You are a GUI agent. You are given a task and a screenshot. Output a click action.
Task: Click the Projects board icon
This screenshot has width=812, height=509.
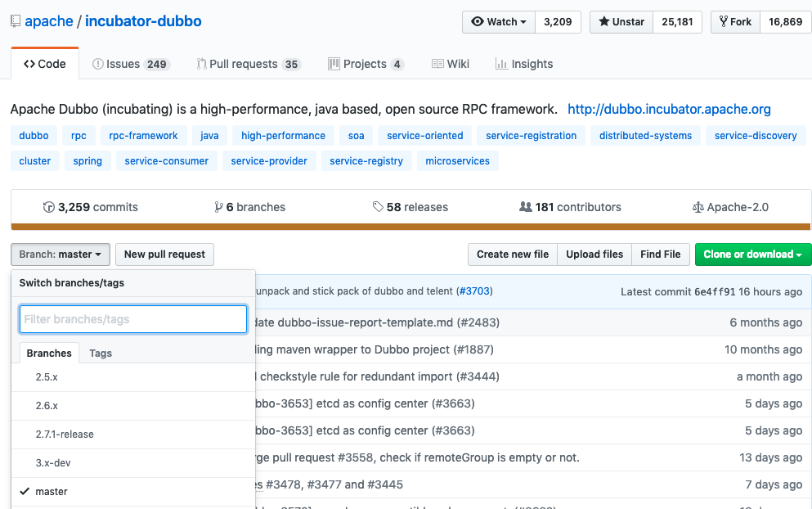pyautogui.click(x=334, y=64)
